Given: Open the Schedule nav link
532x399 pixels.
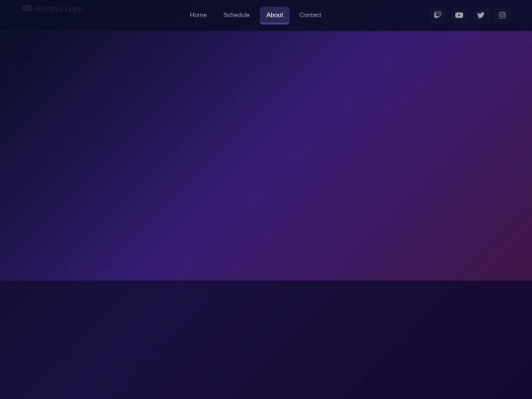Looking at the screenshot, I should pos(236,15).
